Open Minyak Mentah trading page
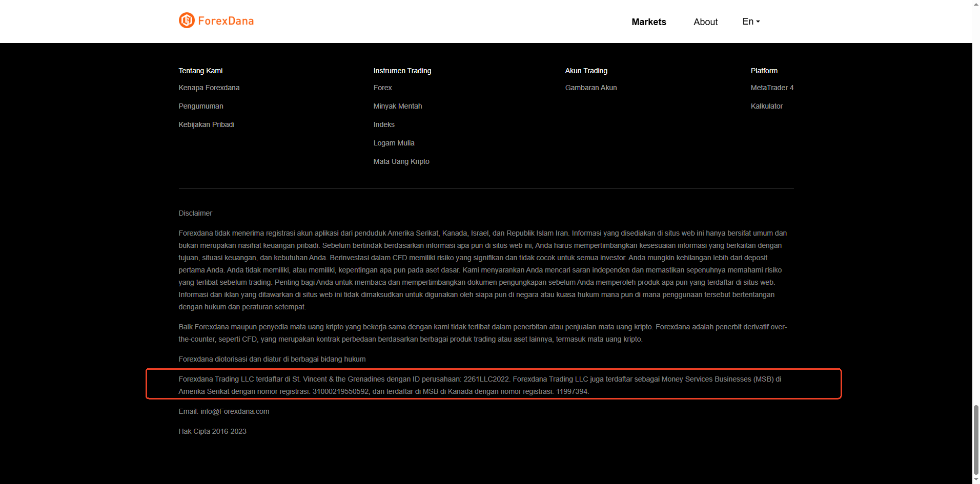980x484 pixels. point(398,106)
